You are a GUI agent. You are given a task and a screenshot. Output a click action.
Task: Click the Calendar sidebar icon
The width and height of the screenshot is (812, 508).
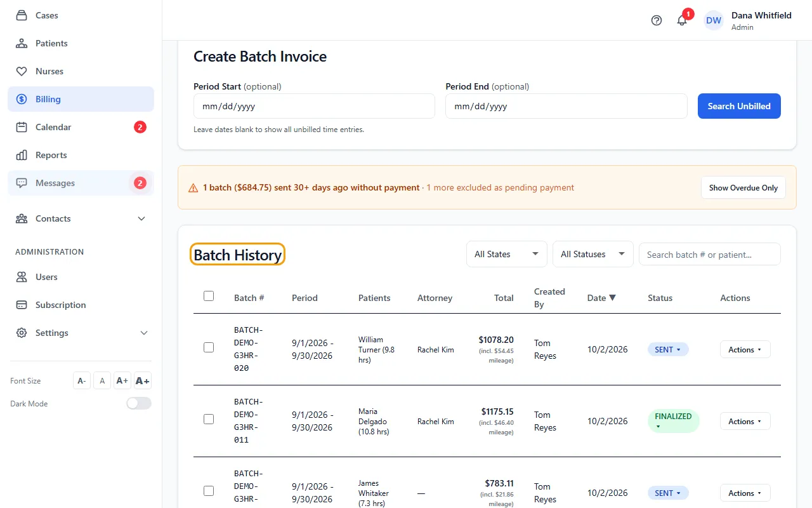click(22, 127)
